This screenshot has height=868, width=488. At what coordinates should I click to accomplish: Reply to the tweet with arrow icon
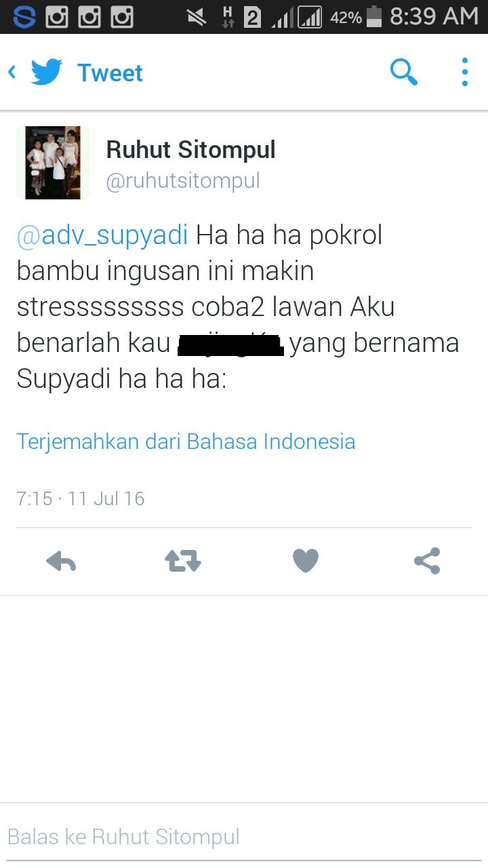point(61,561)
